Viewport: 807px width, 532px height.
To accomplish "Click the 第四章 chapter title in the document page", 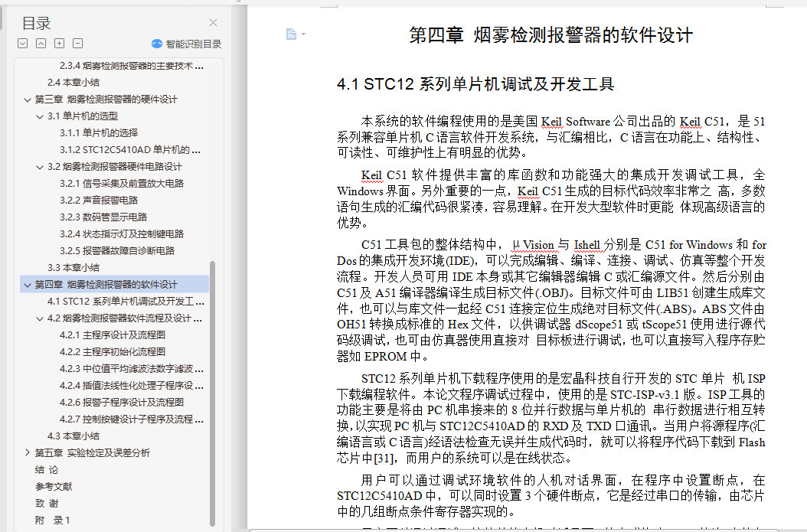I will pyautogui.click(x=551, y=35).
